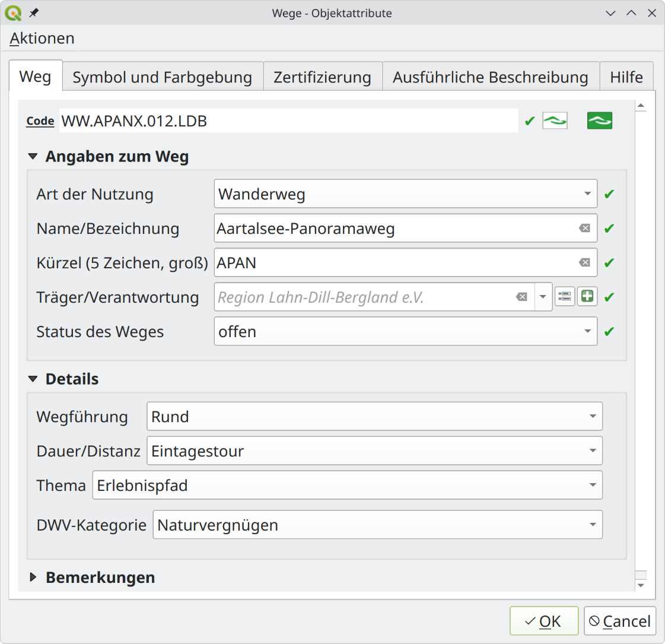Click the green trail symbol icon beside Code

(x=599, y=121)
